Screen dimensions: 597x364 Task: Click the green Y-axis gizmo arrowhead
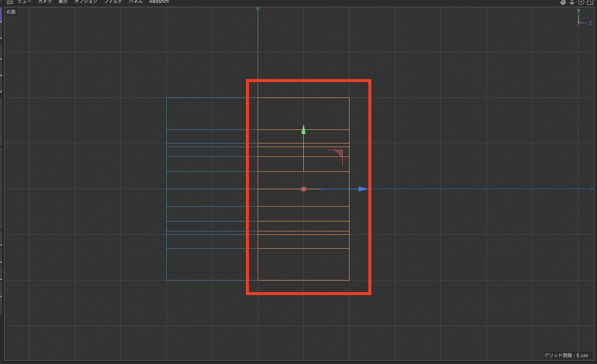pyautogui.click(x=304, y=129)
